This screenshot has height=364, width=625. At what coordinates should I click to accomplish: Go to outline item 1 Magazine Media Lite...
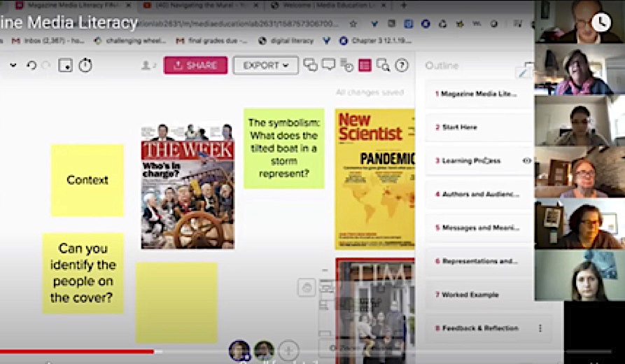479,94
